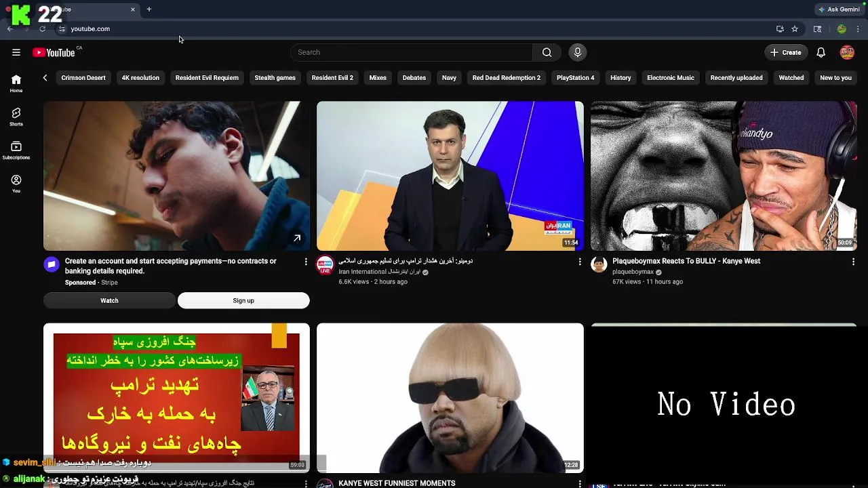This screenshot has height=488, width=868.
Task: Select Resident Evil Requiem chip
Action: tap(207, 78)
